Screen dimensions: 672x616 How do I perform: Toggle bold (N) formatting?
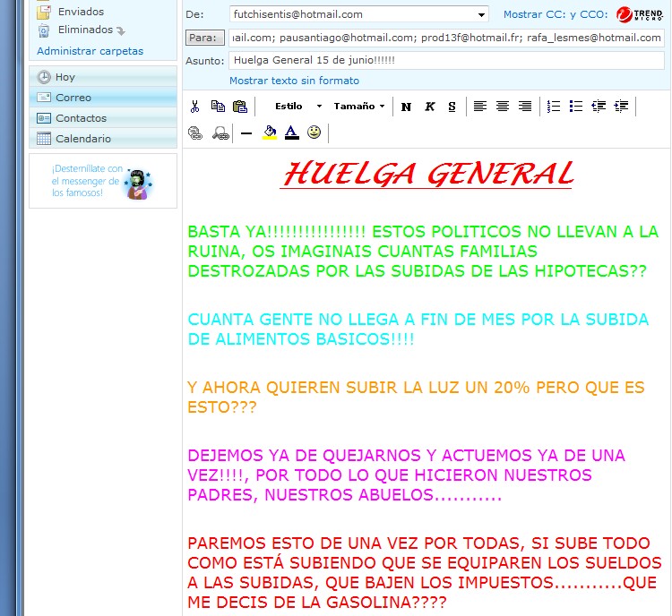coord(406,107)
